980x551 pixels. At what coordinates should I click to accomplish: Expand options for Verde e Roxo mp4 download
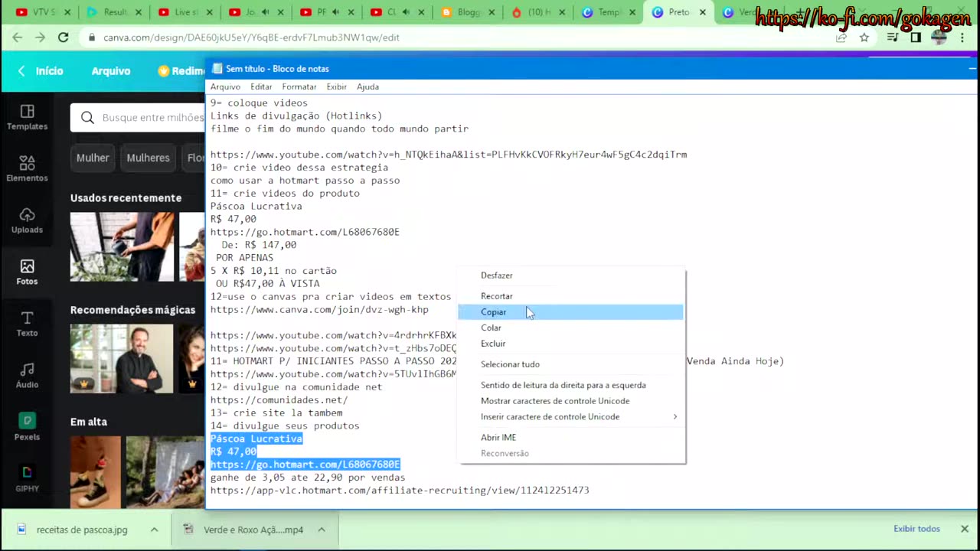322,530
